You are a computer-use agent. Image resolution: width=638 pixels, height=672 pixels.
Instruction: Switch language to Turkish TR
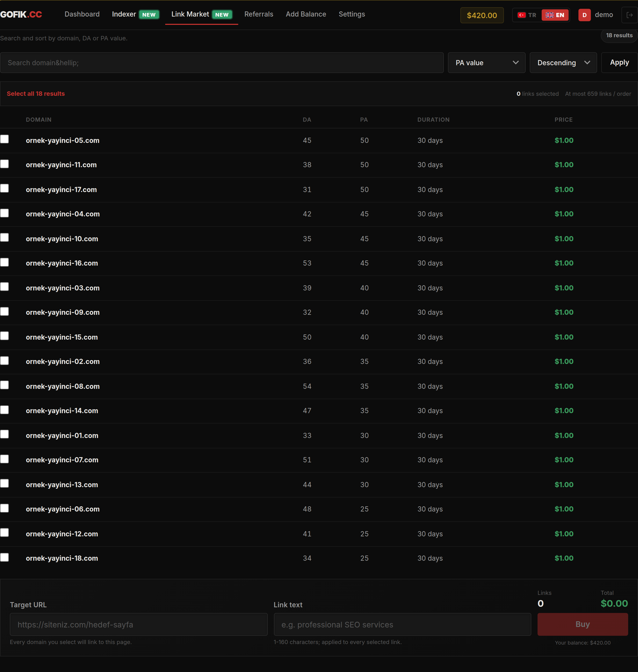tap(527, 15)
